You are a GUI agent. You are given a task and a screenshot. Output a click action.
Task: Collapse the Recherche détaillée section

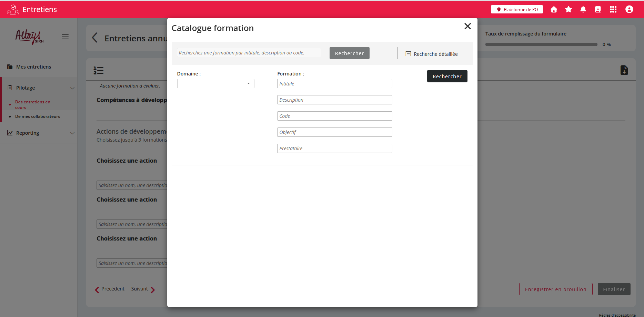coord(408,54)
